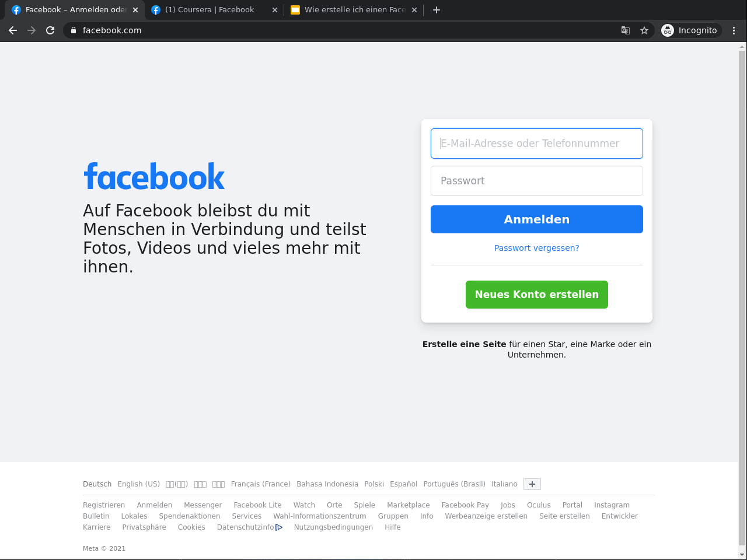Image resolution: width=747 pixels, height=560 pixels.
Task: Open the Jobs footer link
Action: click(x=508, y=505)
